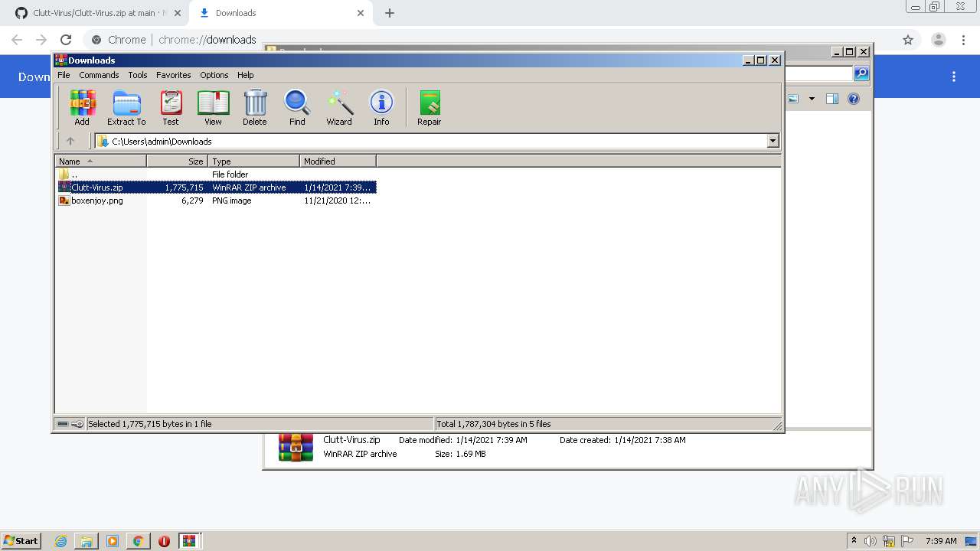Click Clutt-Virus.zip icon in Explorer details pane

296,447
